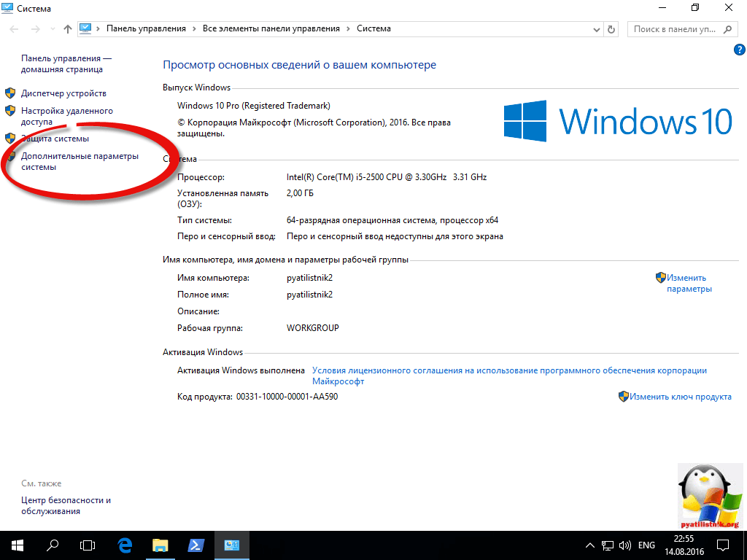
Task: Select 'Панель управления' breadcrumb in address bar
Action: (x=146, y=28)
